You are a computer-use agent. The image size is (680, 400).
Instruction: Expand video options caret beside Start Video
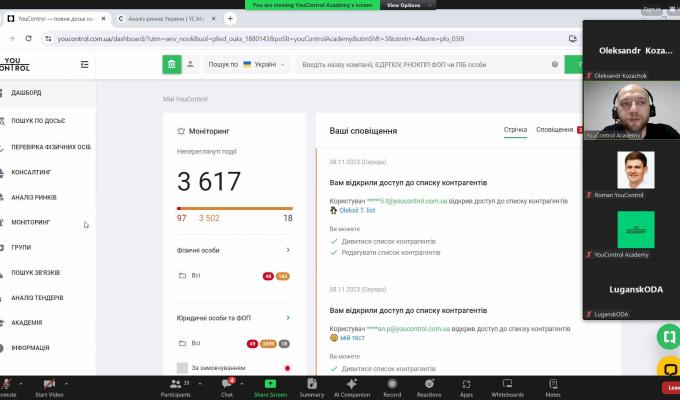point(66,384)
